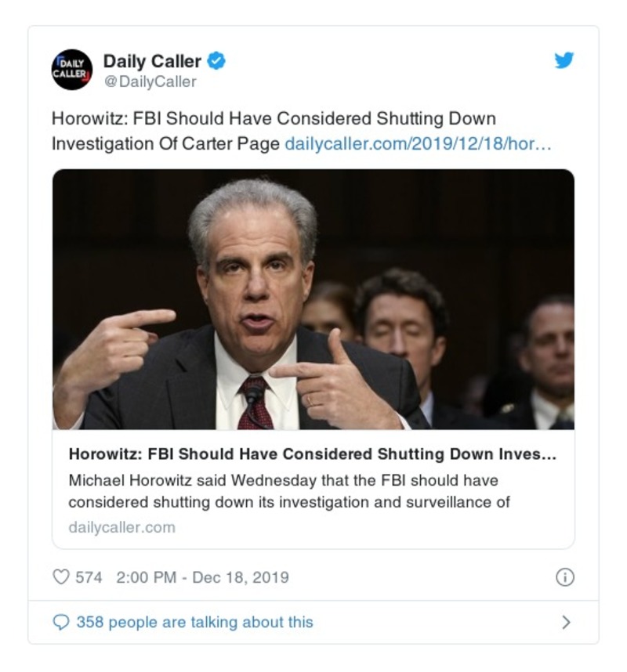Open the 2:00 PM - Dec 18, 2019 timestamp
This screenshot has height=672, width=627.
click(x=202, y=577)
